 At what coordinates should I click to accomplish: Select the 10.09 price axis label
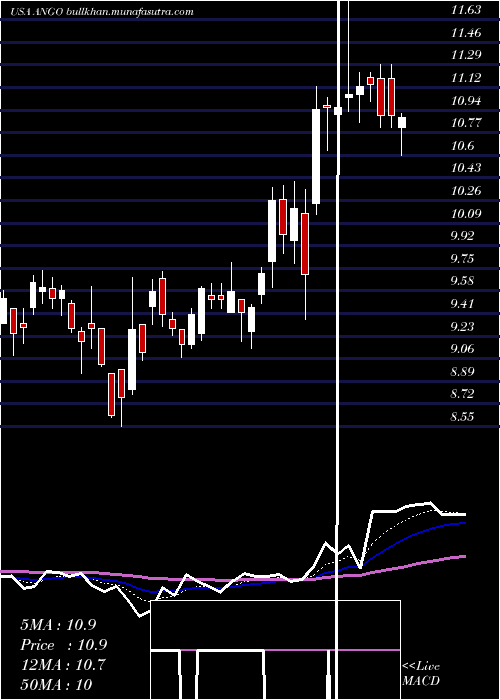466,213
